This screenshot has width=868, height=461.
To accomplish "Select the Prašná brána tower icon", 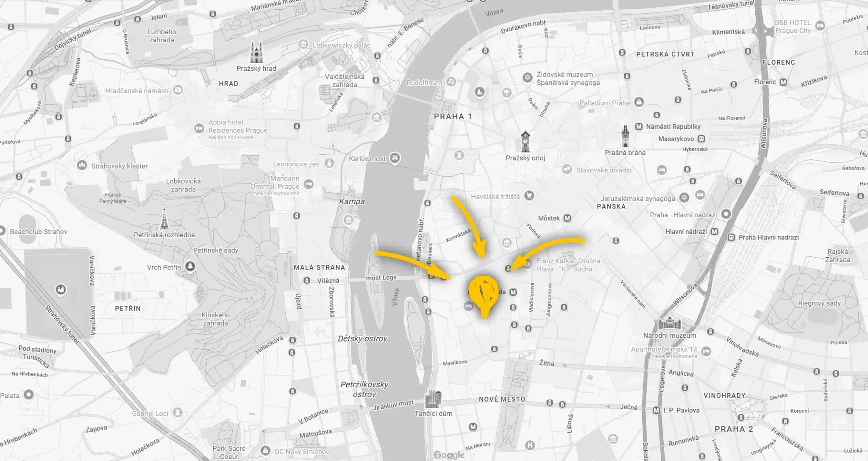I will click(625, 136).
